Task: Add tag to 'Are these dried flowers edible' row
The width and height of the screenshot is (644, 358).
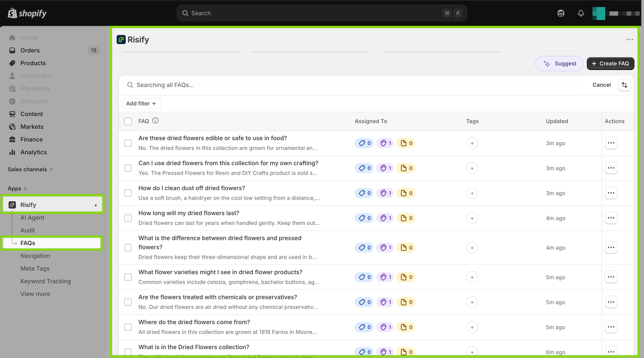Action: coord(472,143)
